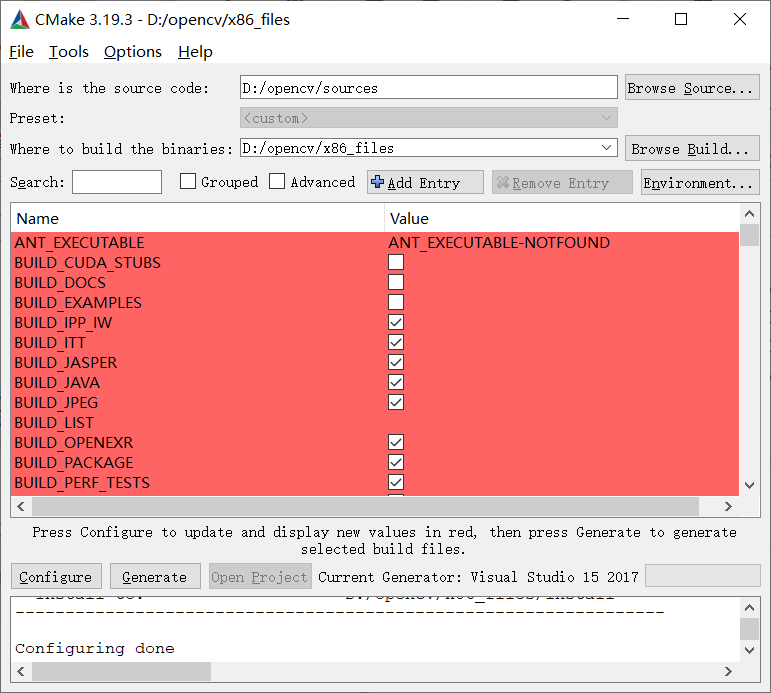Click the cache list scroll-right arrow
Viewport: 771px width, 693px height.
pos(729,507)
